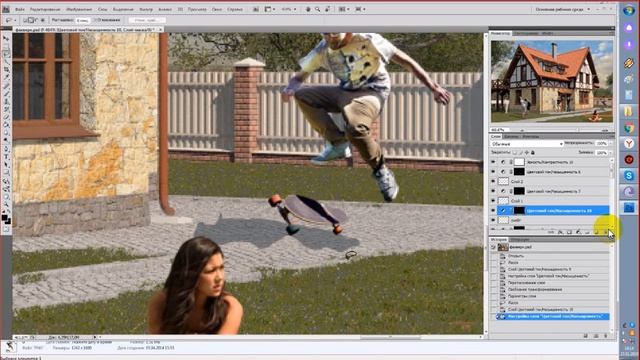This screenshot has width=640, height=360.
Task: Open the Редактирование menu
Action: click(45, 9)
